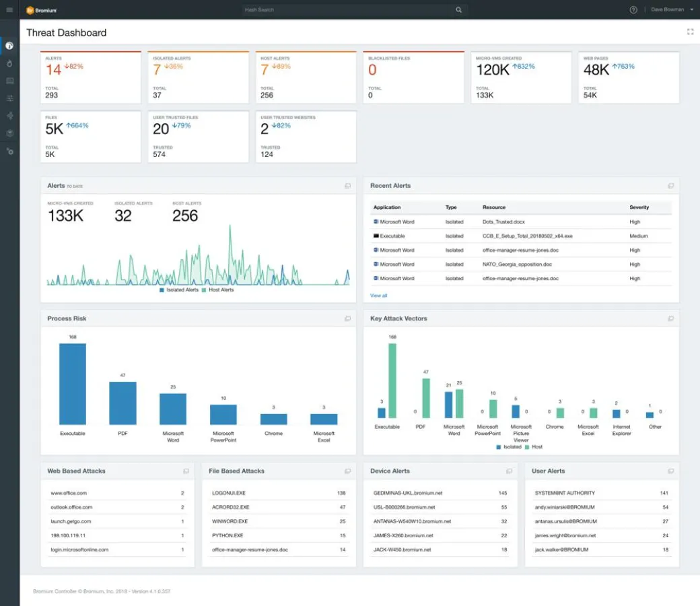Open the settings gear icon in sidebar

[9, 151]
